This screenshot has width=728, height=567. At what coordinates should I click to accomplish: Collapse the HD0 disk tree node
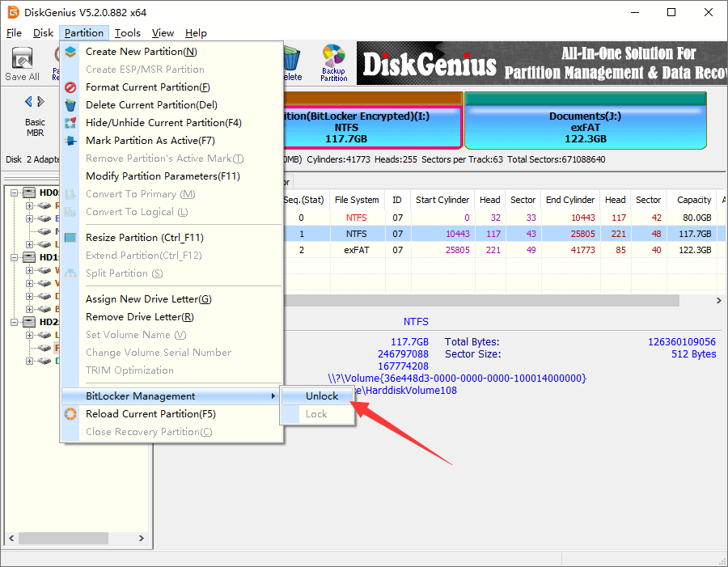[15, 193]
